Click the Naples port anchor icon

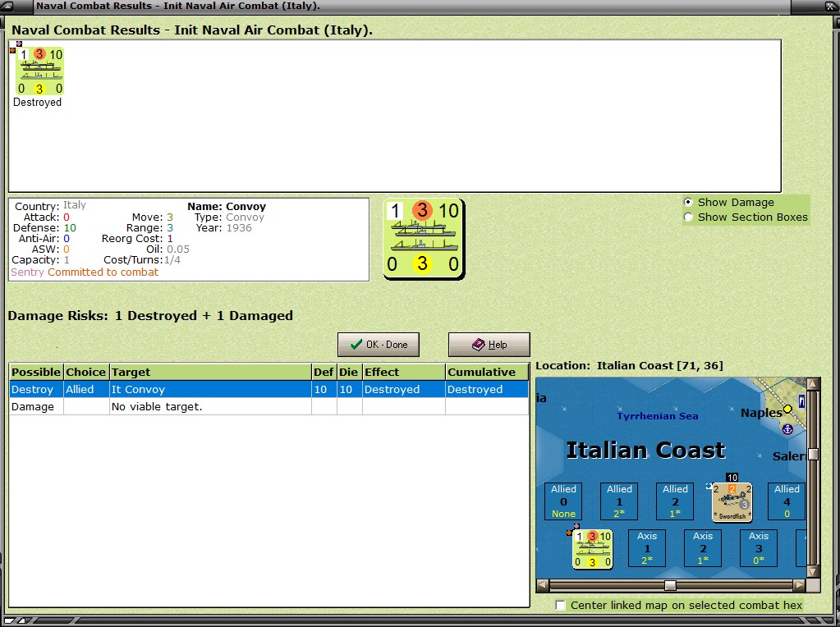tap(787, 429)
